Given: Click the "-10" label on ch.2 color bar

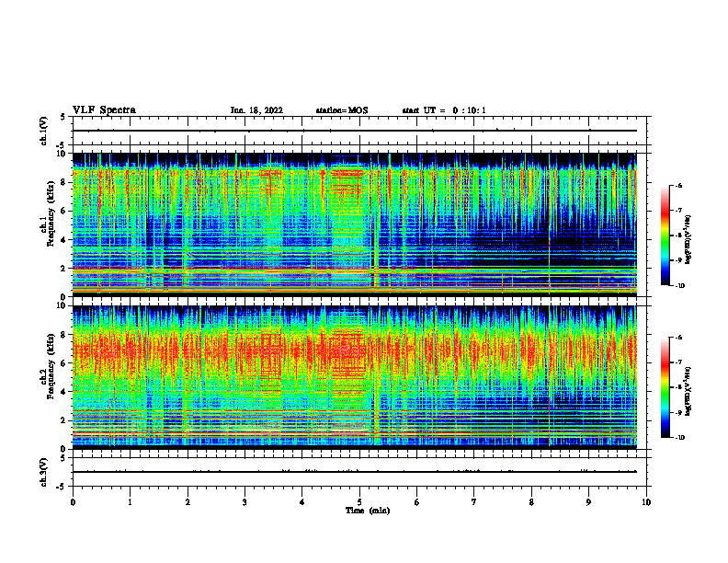Looking at the screenshot, I should click(679, 438).
